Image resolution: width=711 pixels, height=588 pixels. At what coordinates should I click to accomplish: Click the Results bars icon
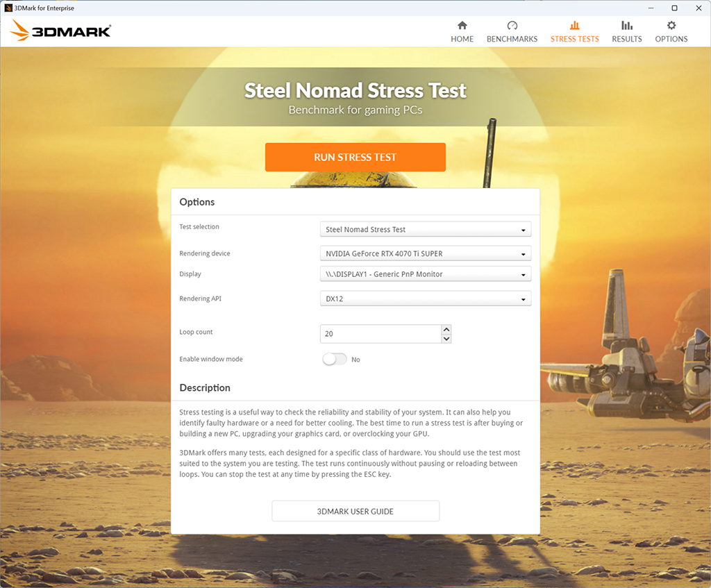[x=627, y=26]
